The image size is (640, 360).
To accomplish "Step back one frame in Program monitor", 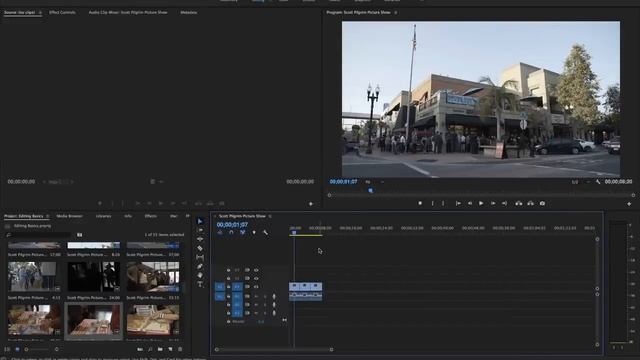I will pyautogui.click(x=470, y=203).
